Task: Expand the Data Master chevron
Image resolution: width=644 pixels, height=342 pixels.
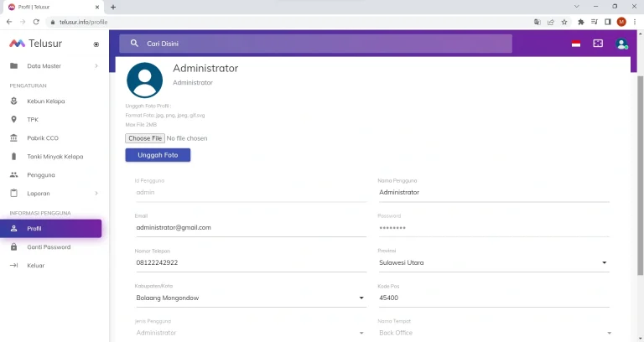Action: pos(96,65)
